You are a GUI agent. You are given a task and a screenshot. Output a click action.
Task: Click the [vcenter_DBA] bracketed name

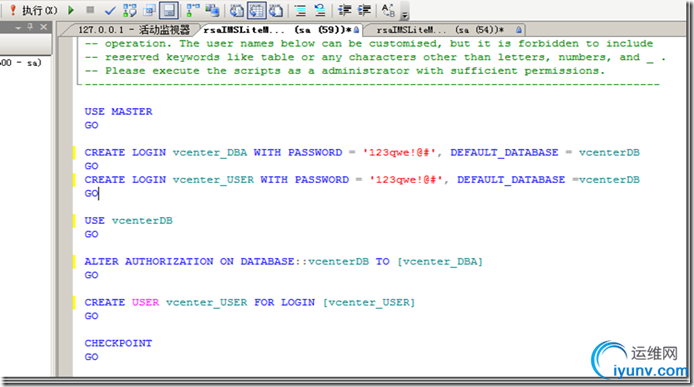click(x=440, y=262)
